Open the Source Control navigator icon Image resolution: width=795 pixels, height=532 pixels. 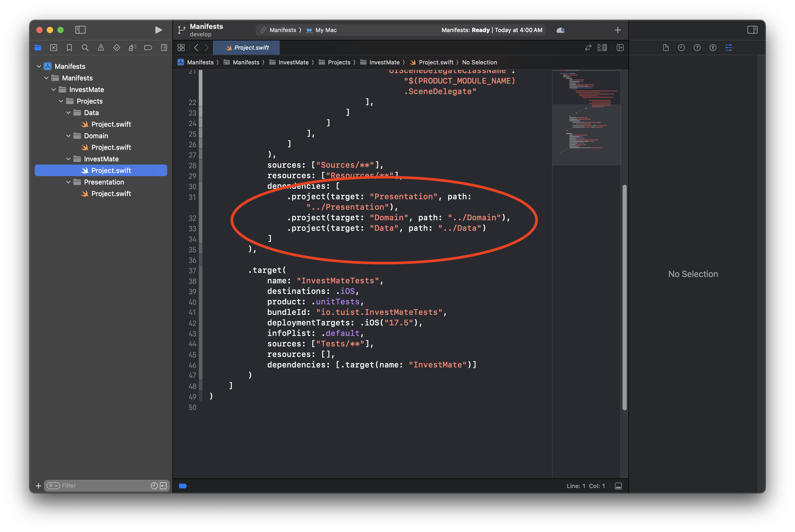pyautogui.click(x=54, y=48)
